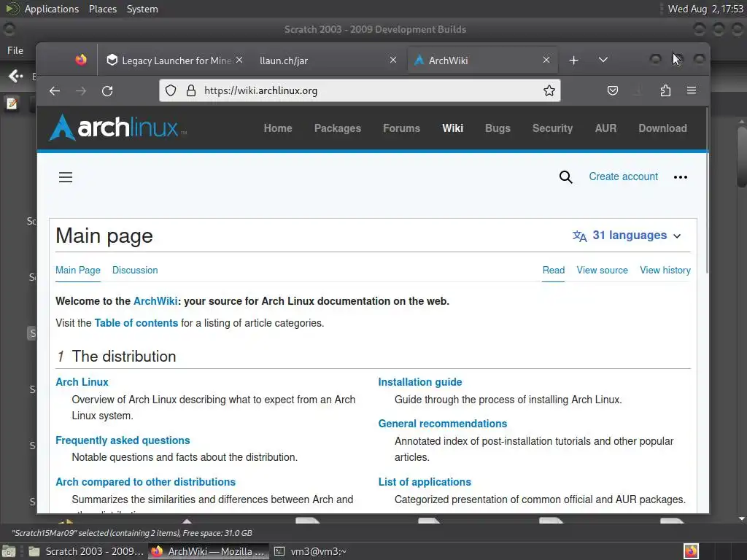This screenshot has width=747, height=560.
Task: Expand the 31 languages dropdown
Action: [627, 236]
